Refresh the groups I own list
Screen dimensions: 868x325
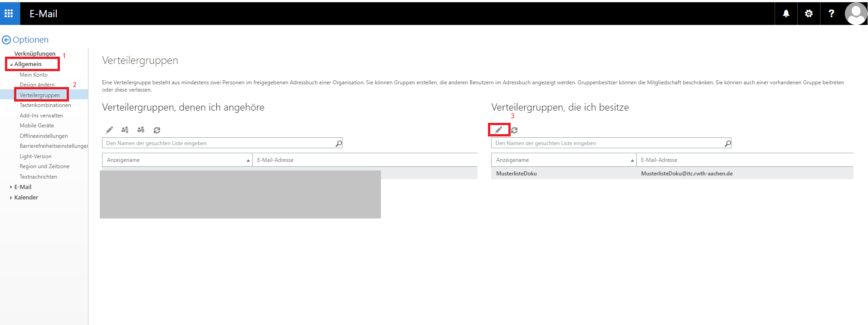click(514, 130)
